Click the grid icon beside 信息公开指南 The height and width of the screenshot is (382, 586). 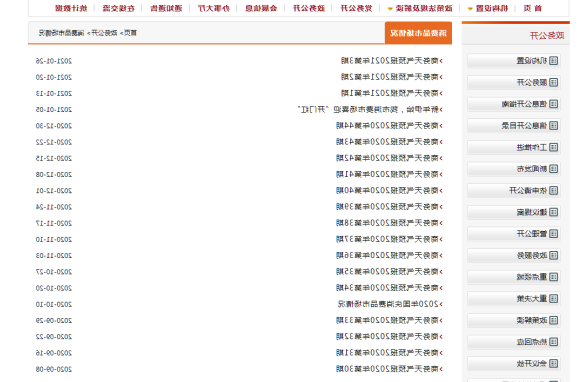(x=553, y=104)
